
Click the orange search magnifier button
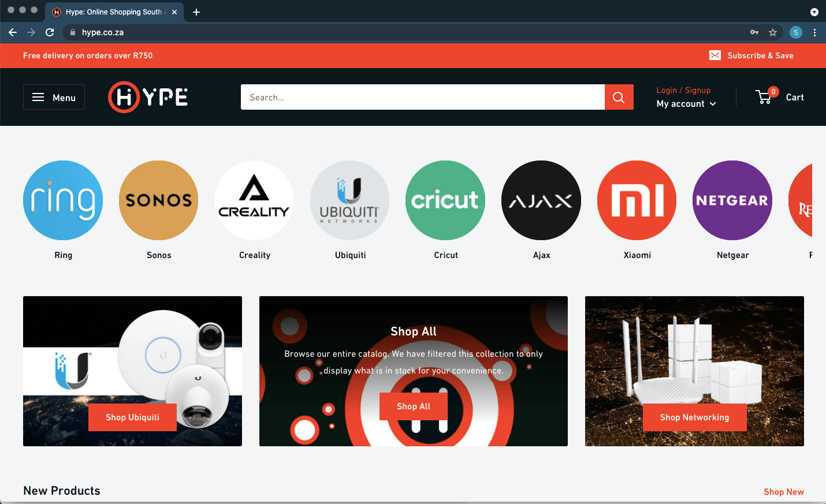[x=619, y=98]
